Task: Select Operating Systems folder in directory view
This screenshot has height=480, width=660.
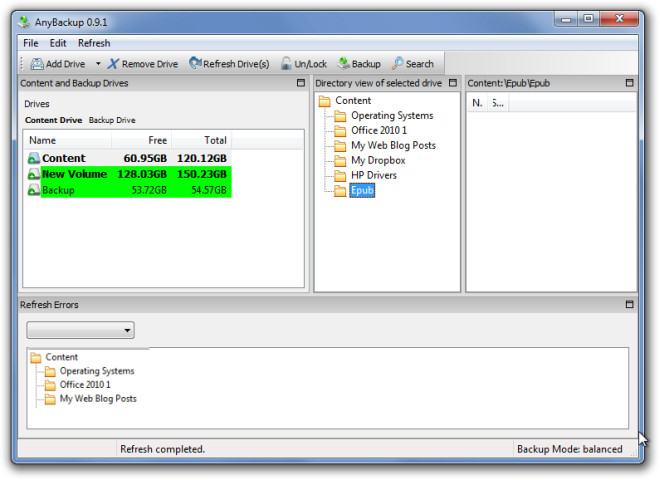Action: [x=392, y=115]
